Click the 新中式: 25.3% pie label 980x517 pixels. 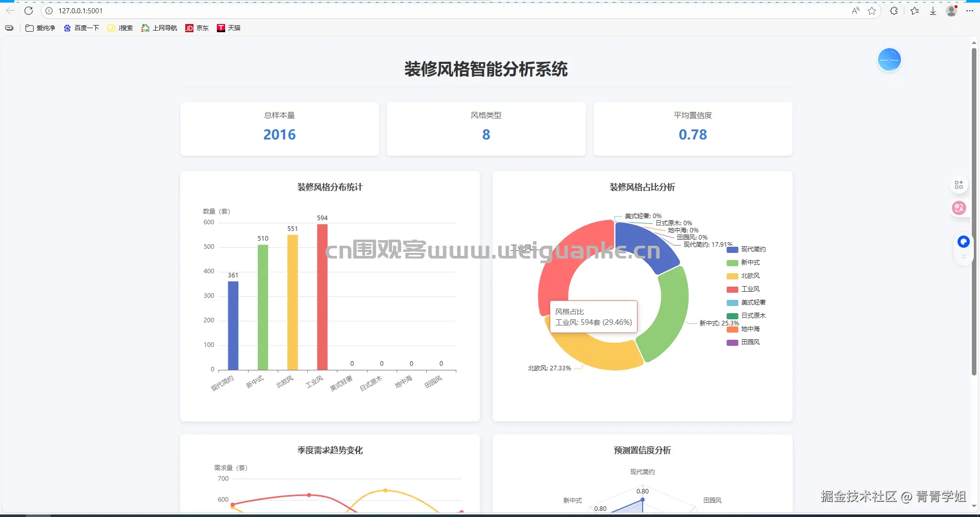(719, 323)
